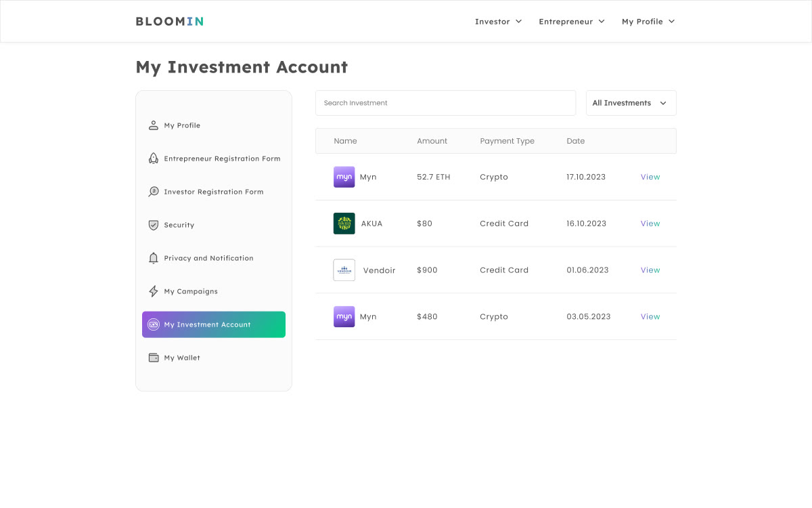
Task: Click the Date column header
Action: point(576,141)
